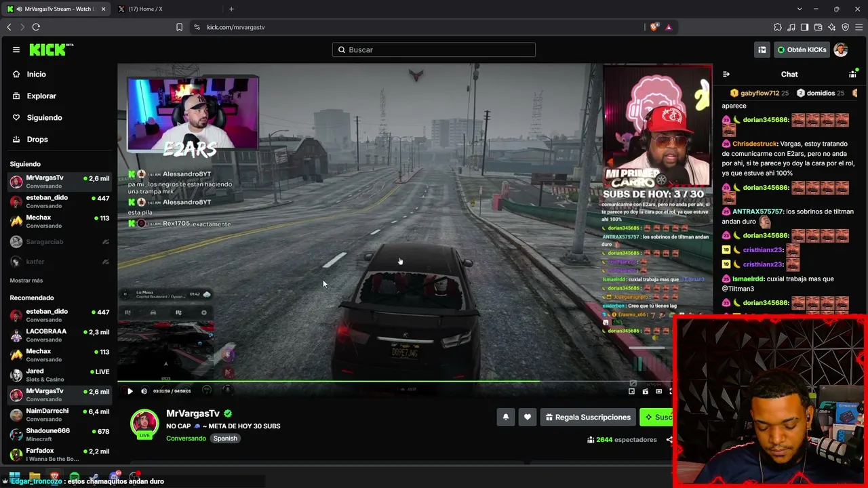Open the Kick shop icon beside Obtén KICKs

click(x=762, y=49)
